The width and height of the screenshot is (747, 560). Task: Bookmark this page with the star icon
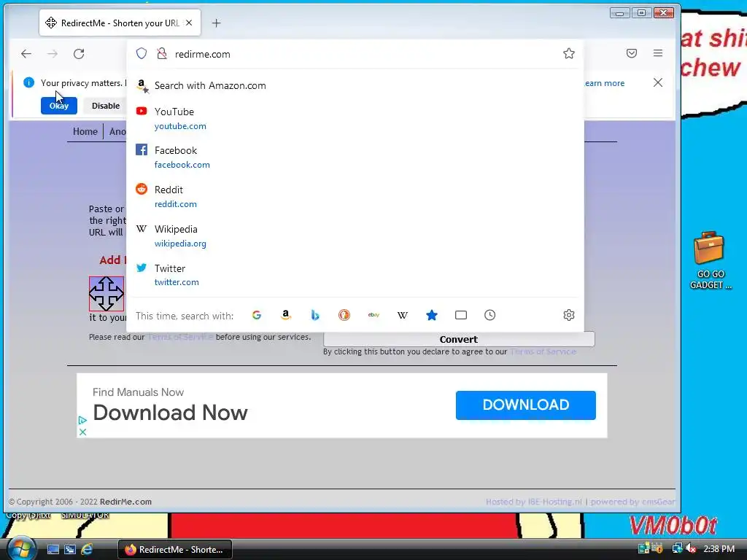tap(569, 53)
